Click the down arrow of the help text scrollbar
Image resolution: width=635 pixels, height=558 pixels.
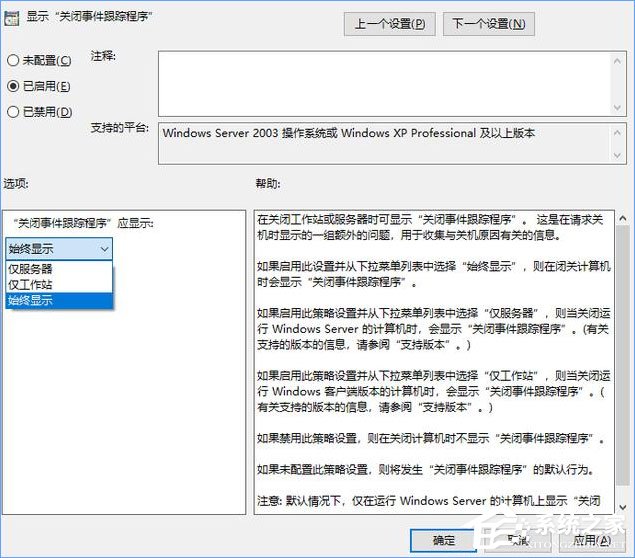coord(623,507)
